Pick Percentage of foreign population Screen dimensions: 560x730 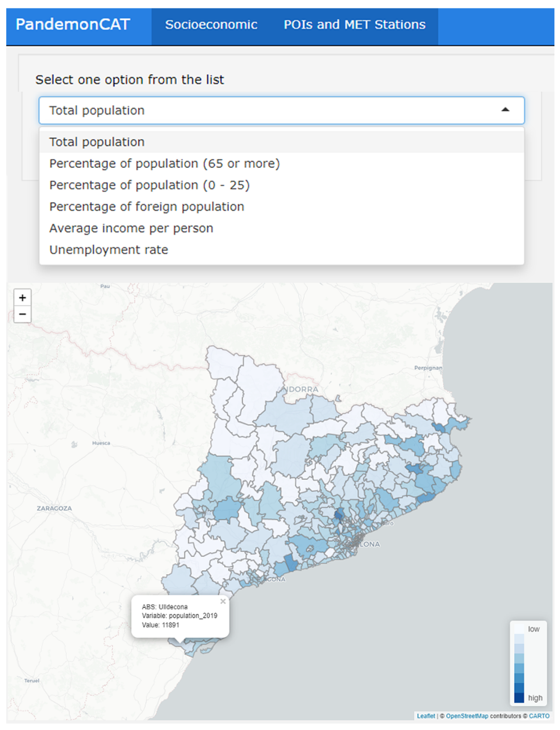[147, 207]
